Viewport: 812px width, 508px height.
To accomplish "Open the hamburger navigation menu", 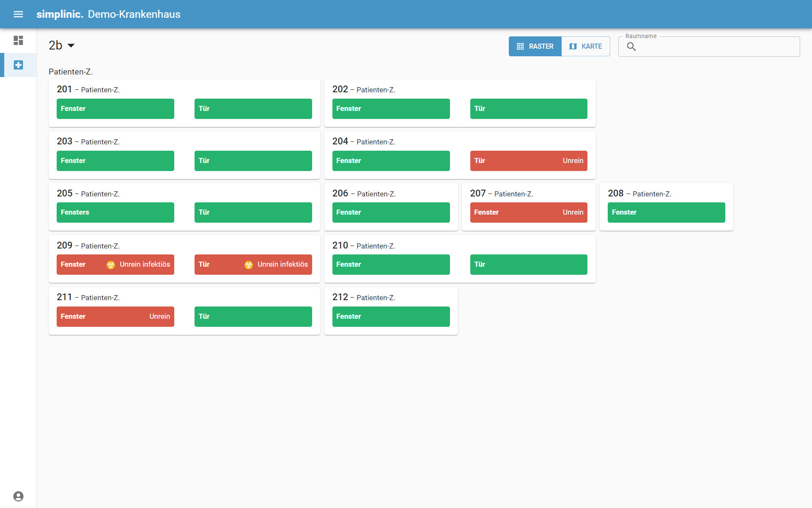I will pyautogui.click(x=18, y=14).
